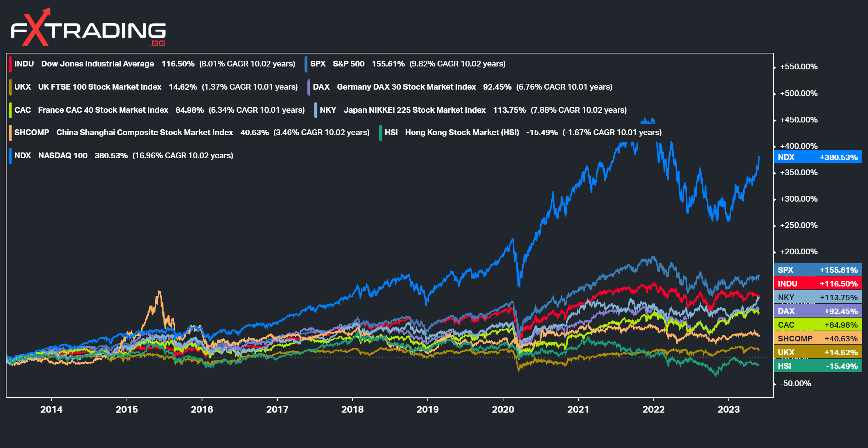Select the -50.00% axis label
Viewport: 868px width, 448px height.
pos(796,384)
